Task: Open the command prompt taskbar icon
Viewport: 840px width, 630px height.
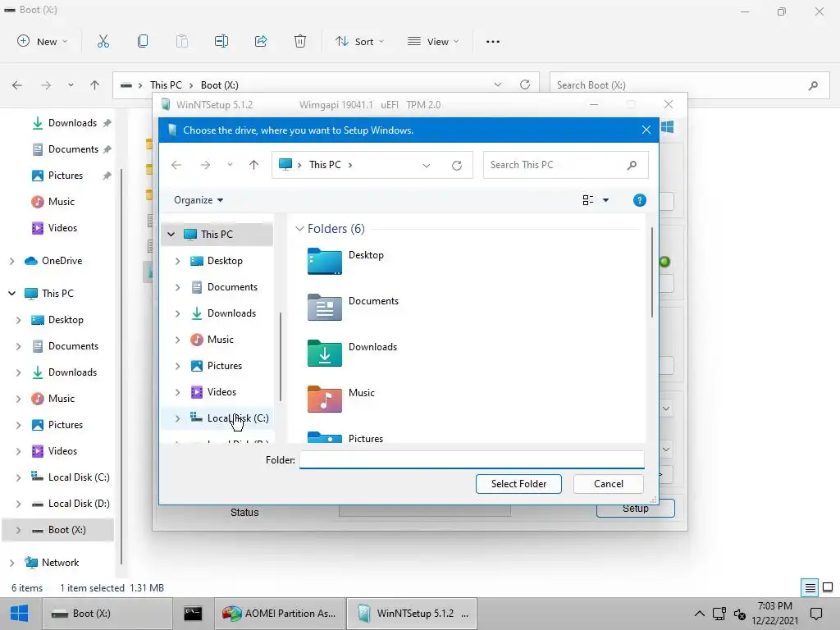Action: coord(193,614)
